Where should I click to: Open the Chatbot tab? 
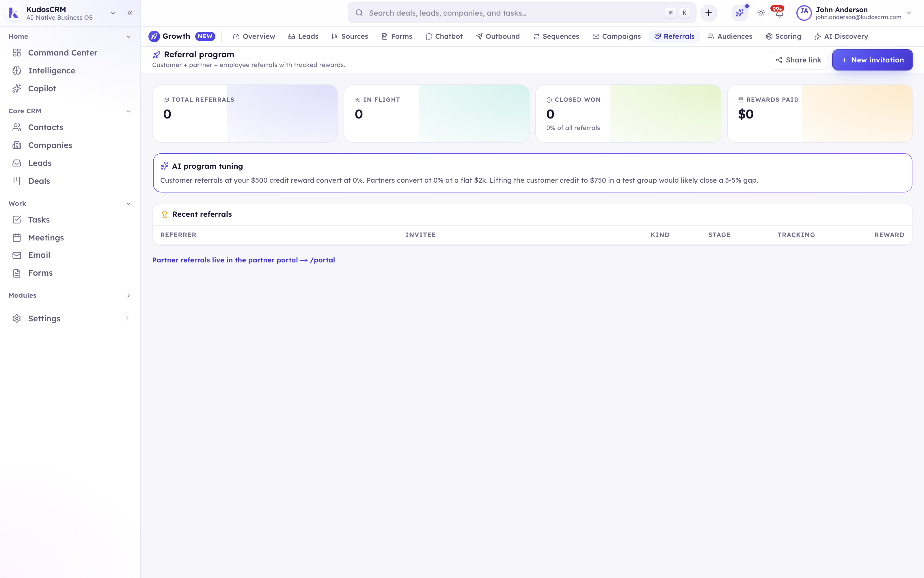pyautogui.click(x=444, y=36)
